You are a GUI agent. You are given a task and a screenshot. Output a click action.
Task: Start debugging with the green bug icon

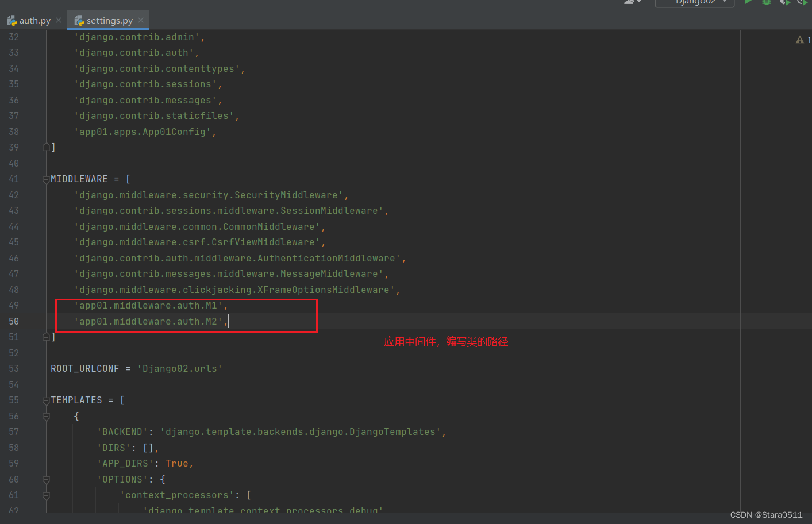click(x=767, y=2)
